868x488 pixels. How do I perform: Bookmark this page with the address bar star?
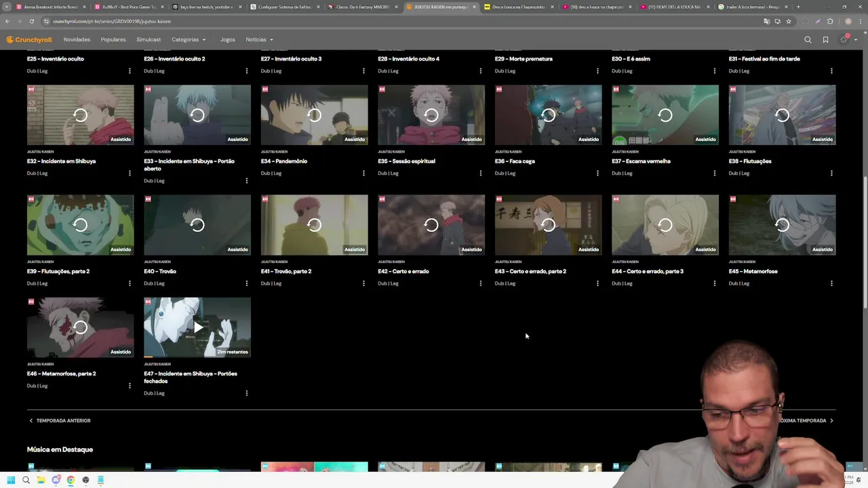point(789,21)
